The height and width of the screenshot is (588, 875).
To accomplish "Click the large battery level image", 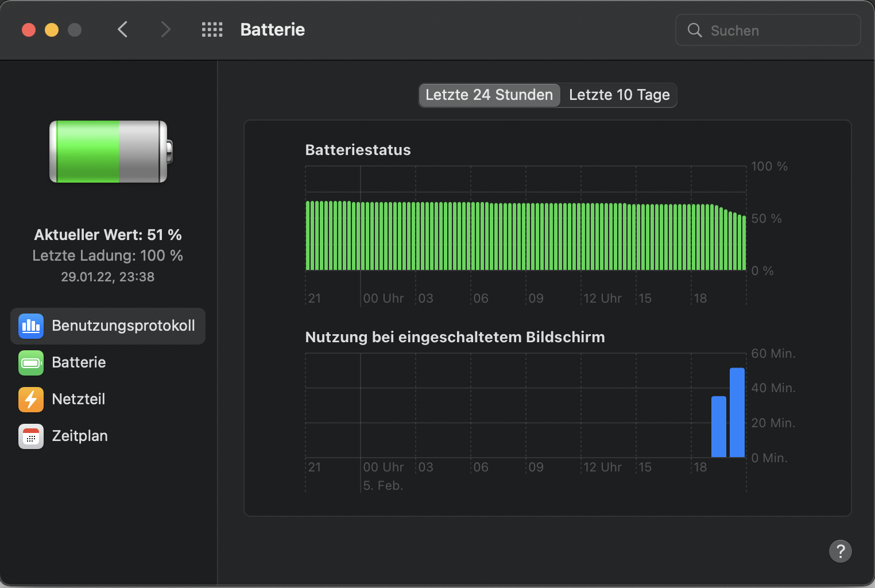I will tap(110, 152).
